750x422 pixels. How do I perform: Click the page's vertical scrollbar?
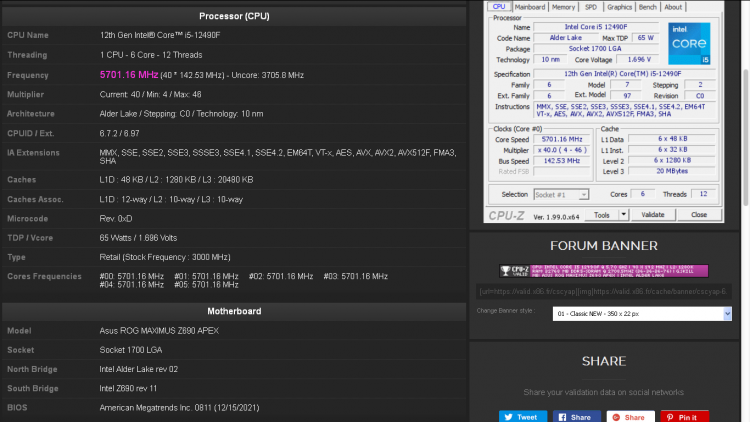(x=745, y=200)
